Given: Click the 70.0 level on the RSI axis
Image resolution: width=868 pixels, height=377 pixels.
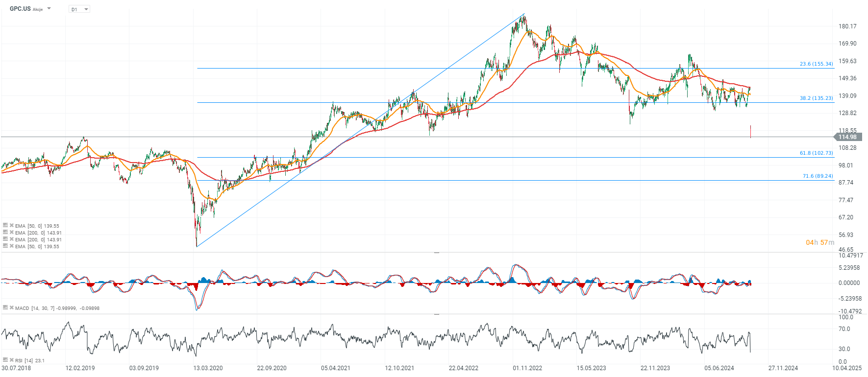Looking at the screenshot, I should point(844,329).
